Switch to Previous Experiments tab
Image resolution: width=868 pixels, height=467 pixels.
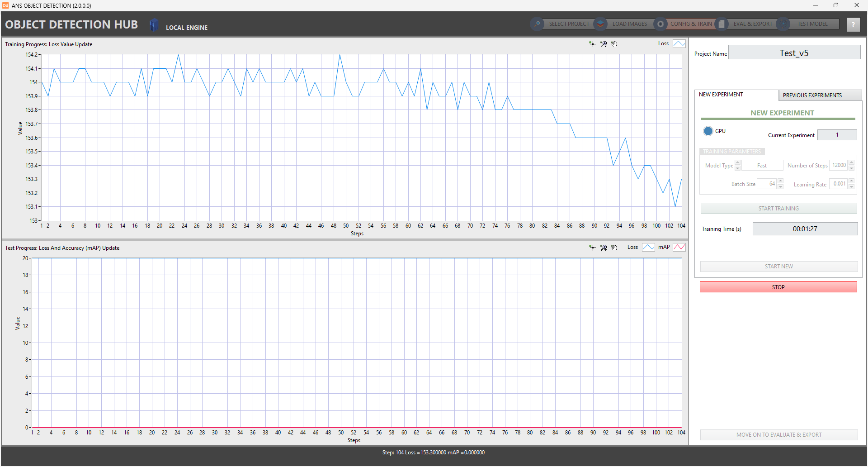click(820, 95)
